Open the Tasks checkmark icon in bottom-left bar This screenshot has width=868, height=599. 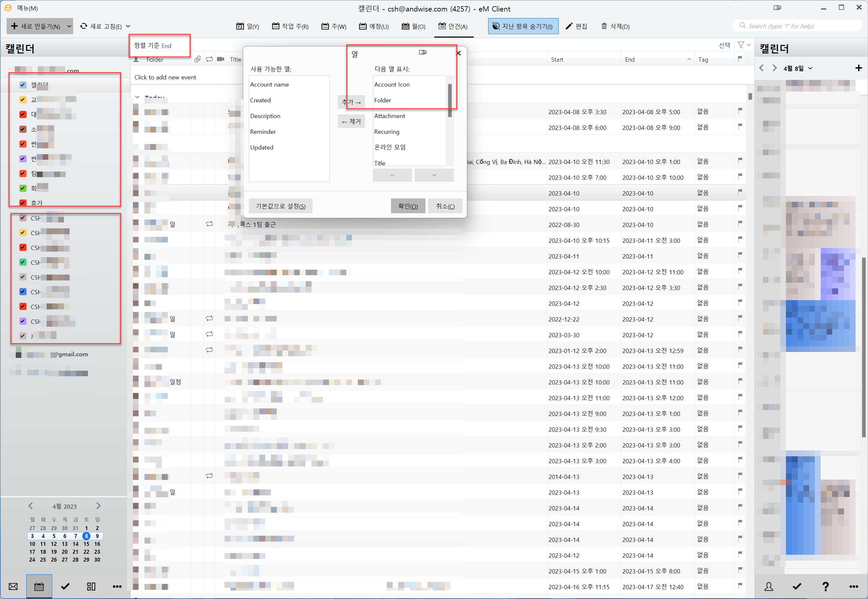tap(65, 586)
